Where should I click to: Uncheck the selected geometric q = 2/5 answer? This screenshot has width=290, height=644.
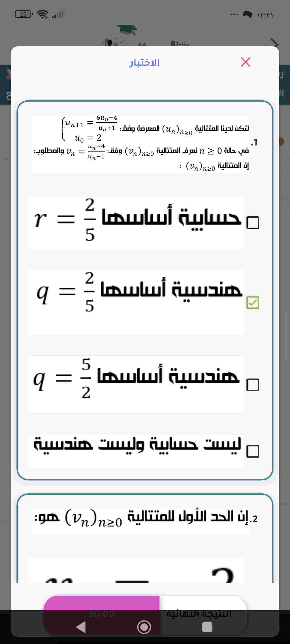252,303
